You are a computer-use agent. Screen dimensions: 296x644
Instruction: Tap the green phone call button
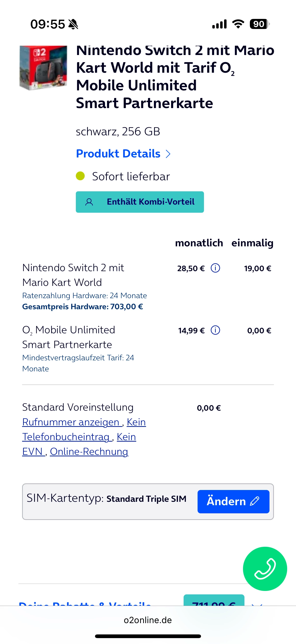(265, 569)
